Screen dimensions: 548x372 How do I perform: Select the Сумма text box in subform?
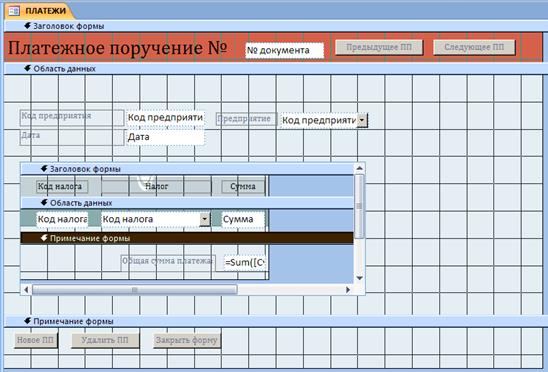[x=243, y=219]
